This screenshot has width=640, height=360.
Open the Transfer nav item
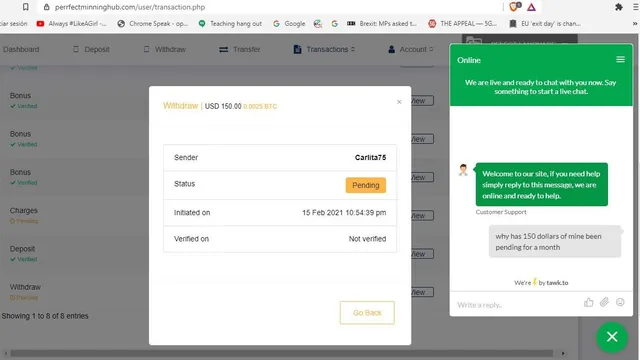240,49
